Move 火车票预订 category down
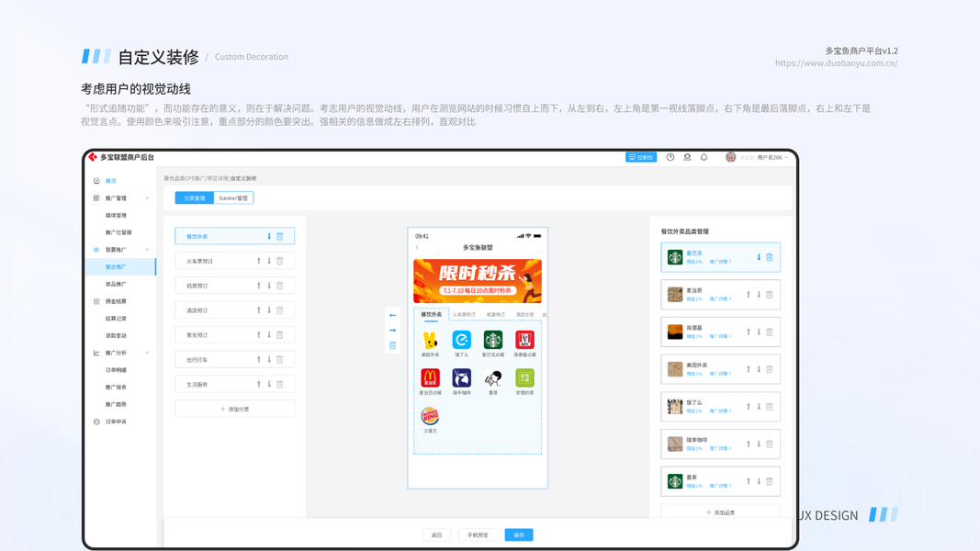This screenshot has height=551, width=980. coord(269,261)
